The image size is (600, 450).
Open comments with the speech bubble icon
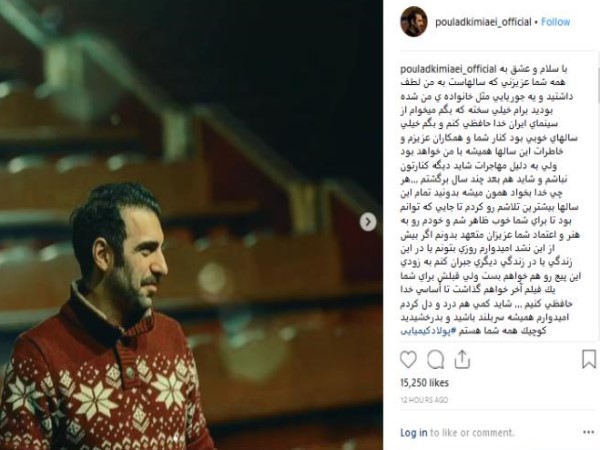(435, 360)
